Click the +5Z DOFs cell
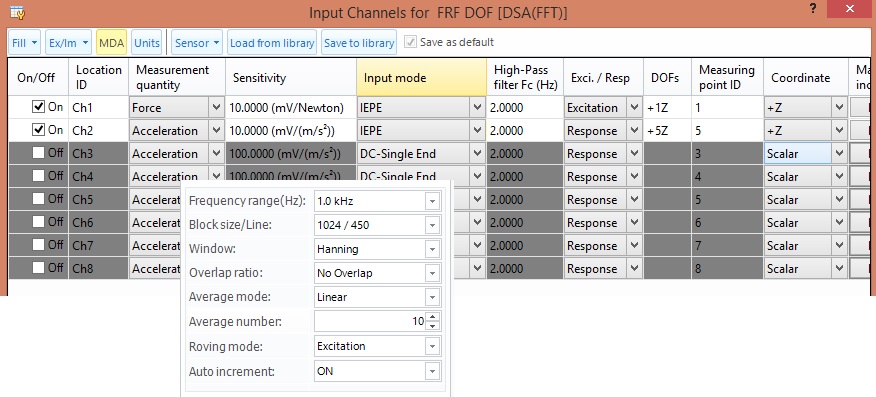The width and height of the screenshot is (876, 397). coord(667,130)
